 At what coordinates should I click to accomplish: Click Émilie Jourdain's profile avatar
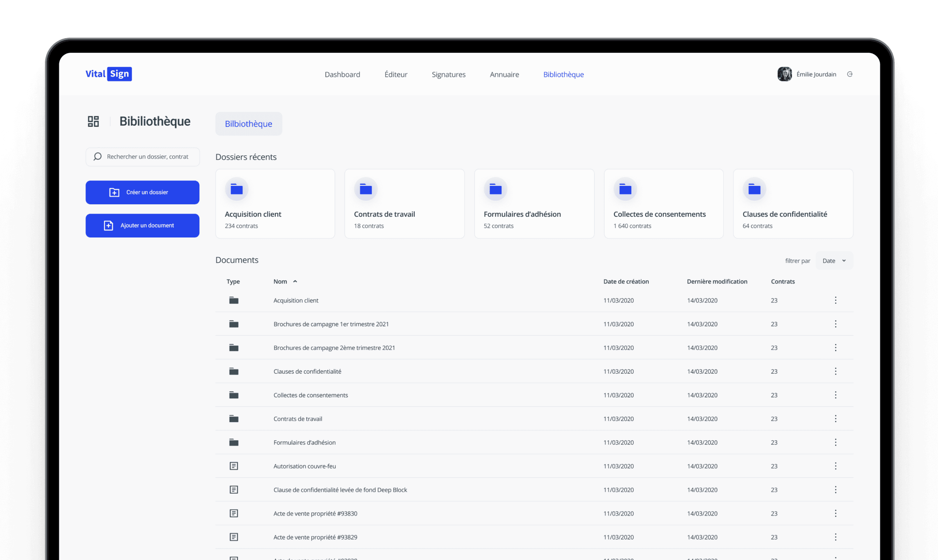[x=784, y=74]
